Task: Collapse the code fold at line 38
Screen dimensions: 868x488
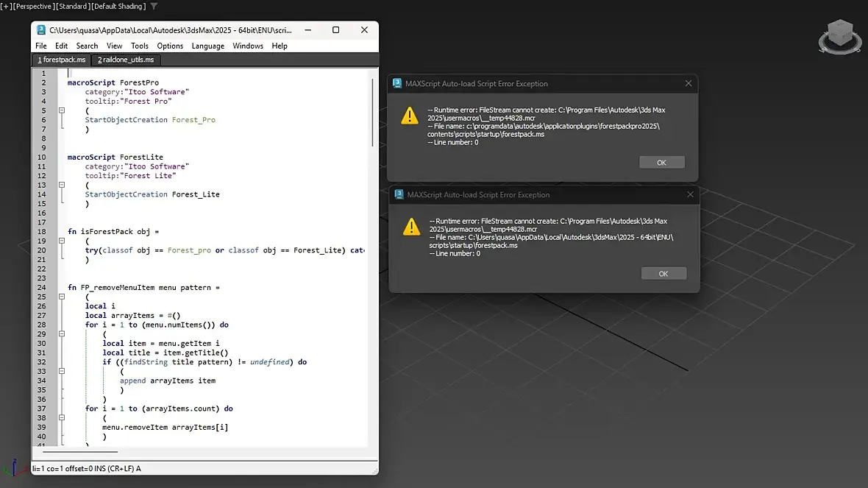Action: coord(62,417)
